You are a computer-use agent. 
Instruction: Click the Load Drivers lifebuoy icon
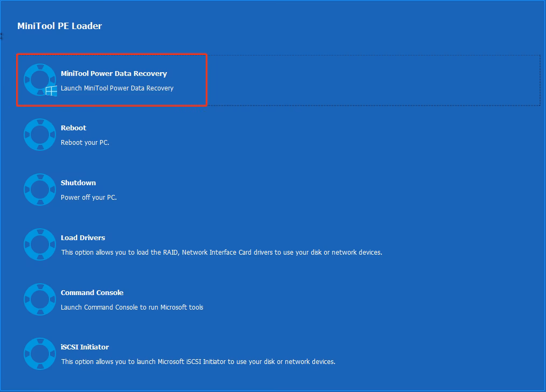click(40, 244)
